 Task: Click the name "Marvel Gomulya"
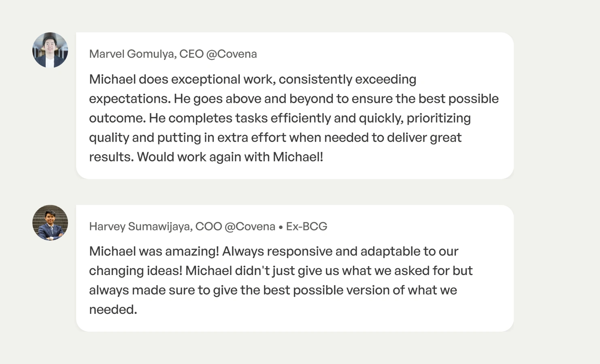click(x=132, y=54)
